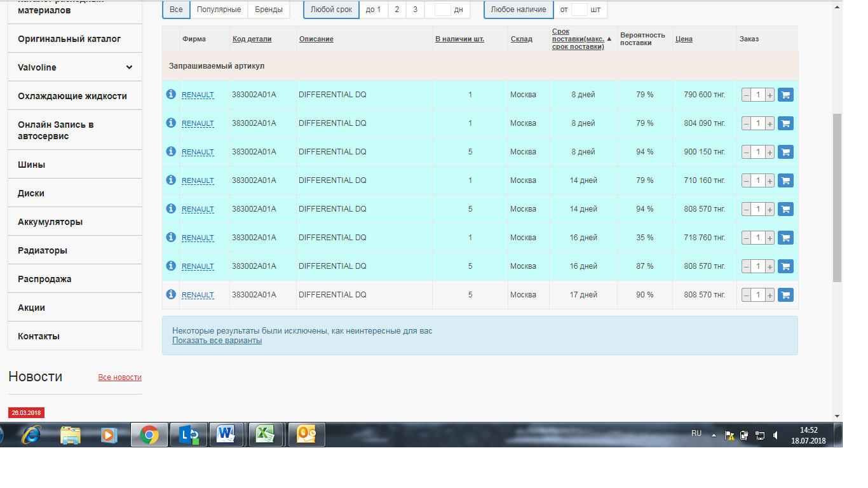Click the RU language indicator

(x=696, y=433)
